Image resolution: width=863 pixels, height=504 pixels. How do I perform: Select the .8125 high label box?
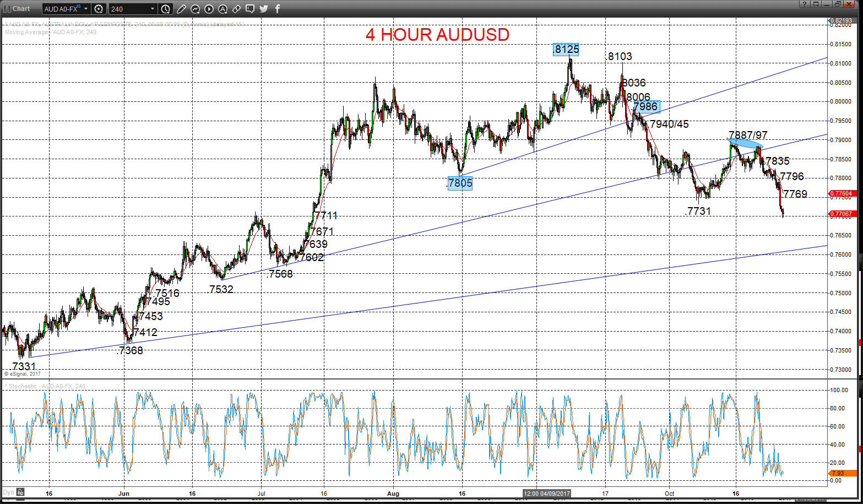pos(566,50)
